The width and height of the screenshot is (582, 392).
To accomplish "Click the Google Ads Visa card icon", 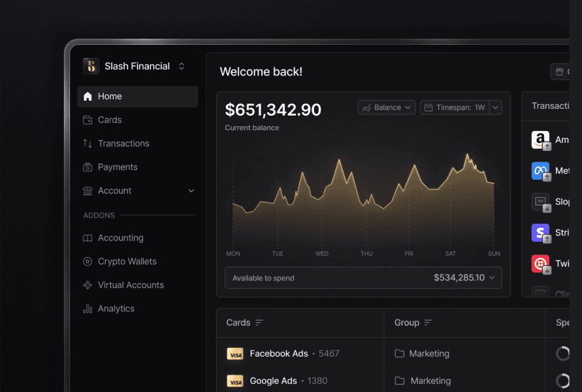I will point(235,381).
